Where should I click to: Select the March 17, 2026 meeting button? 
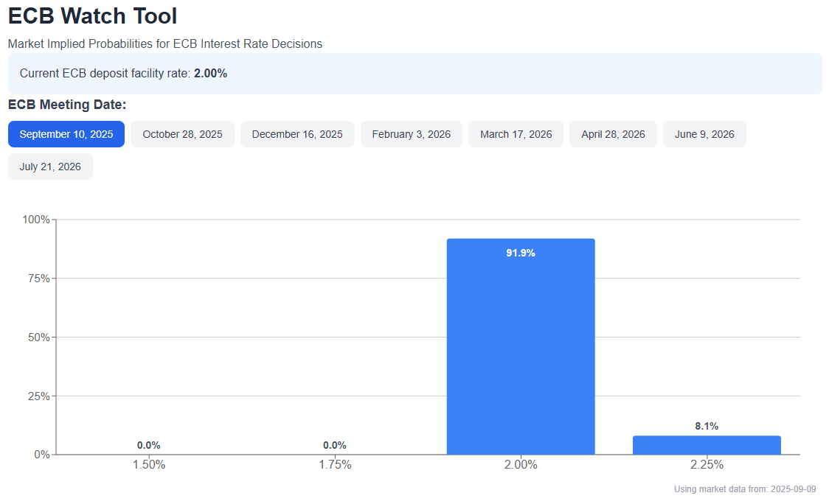[x=516, y=134]
